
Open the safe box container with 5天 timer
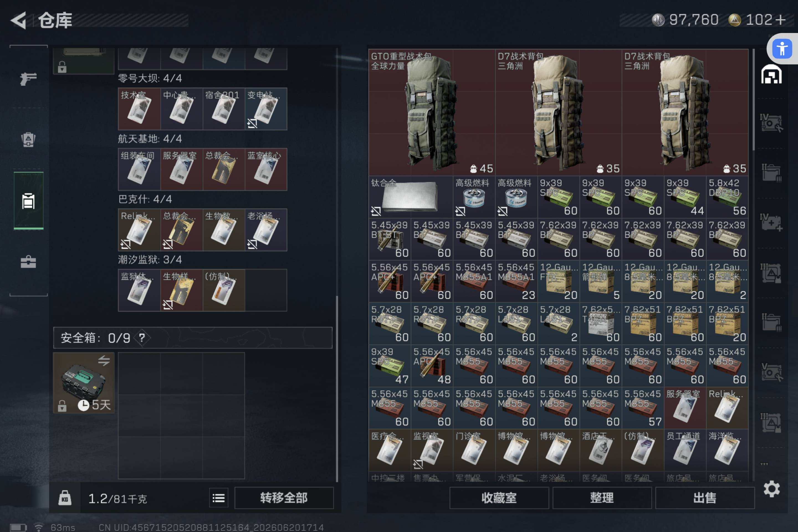tap(83, 383)
